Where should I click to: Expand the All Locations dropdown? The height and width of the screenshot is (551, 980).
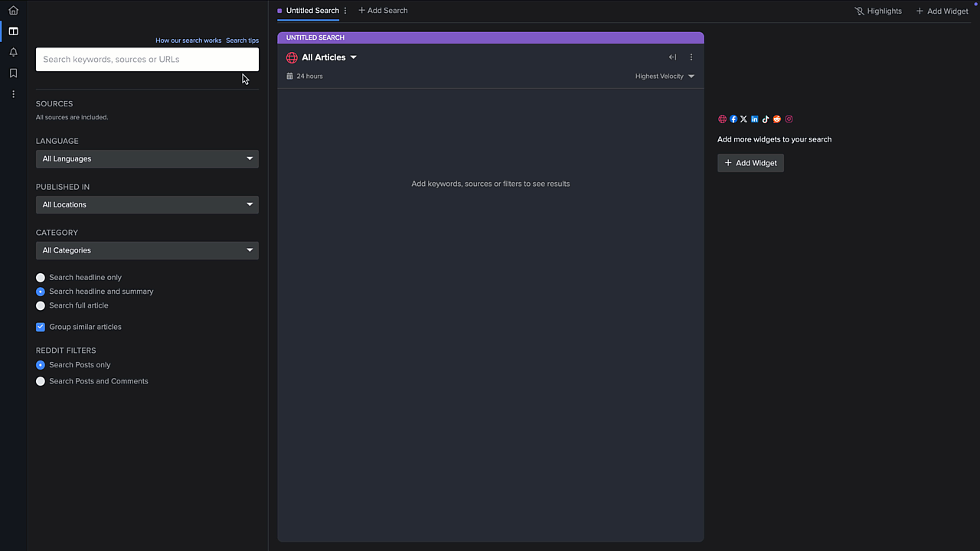147,204
